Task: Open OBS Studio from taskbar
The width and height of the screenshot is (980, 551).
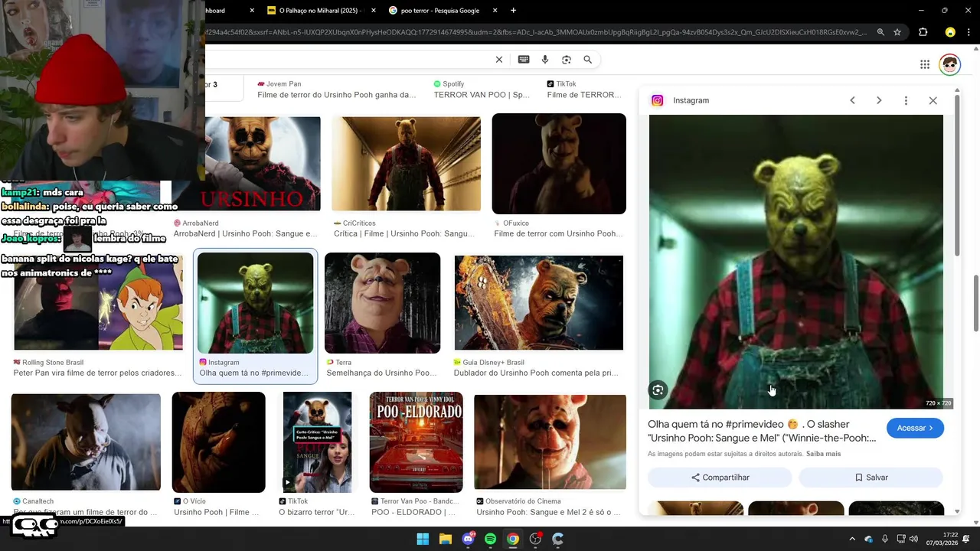Action: click(x=535, y=539)
